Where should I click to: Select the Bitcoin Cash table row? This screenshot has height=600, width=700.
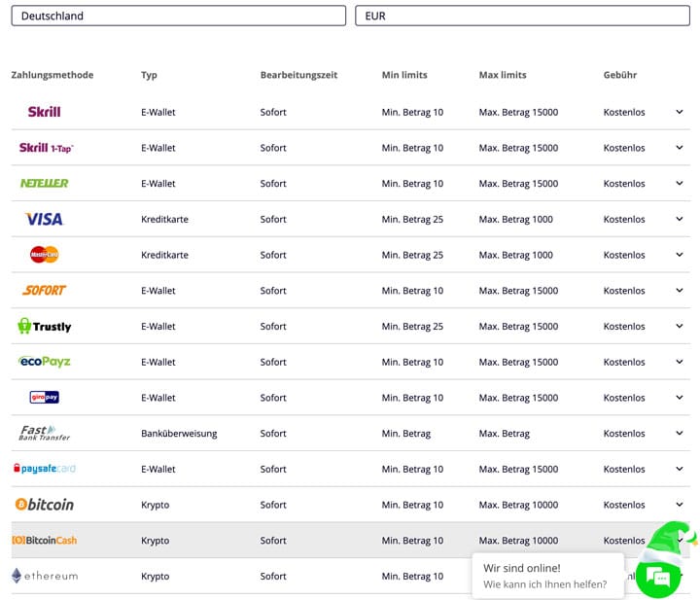coord(292,541)
